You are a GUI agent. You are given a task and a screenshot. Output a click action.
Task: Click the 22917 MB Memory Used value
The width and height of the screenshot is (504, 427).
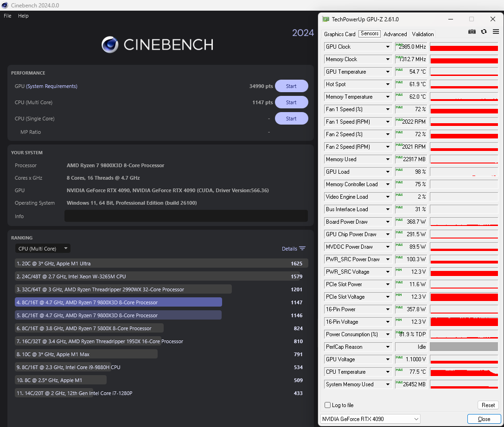coord(411,159)
